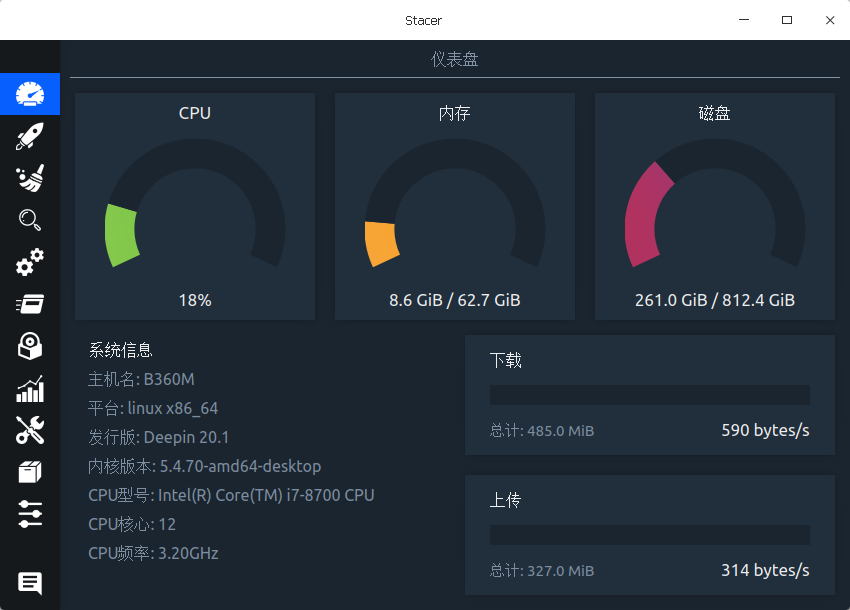
Task: Click the 发行版: Deepin 20.1 line
Action: (x=159, y=437)
